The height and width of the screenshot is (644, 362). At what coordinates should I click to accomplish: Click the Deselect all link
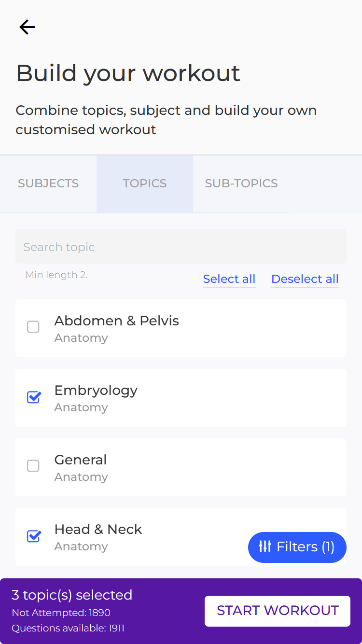[305, 279]
